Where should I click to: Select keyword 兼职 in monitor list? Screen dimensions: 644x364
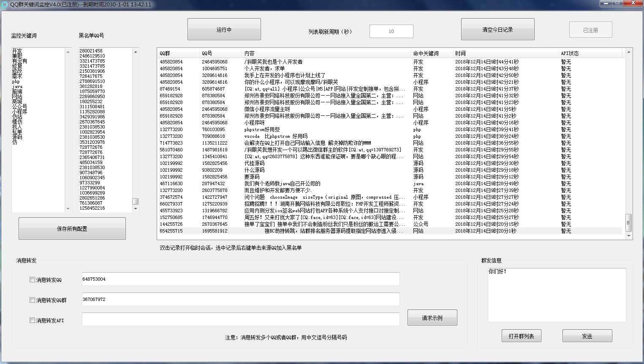(17, 56)
